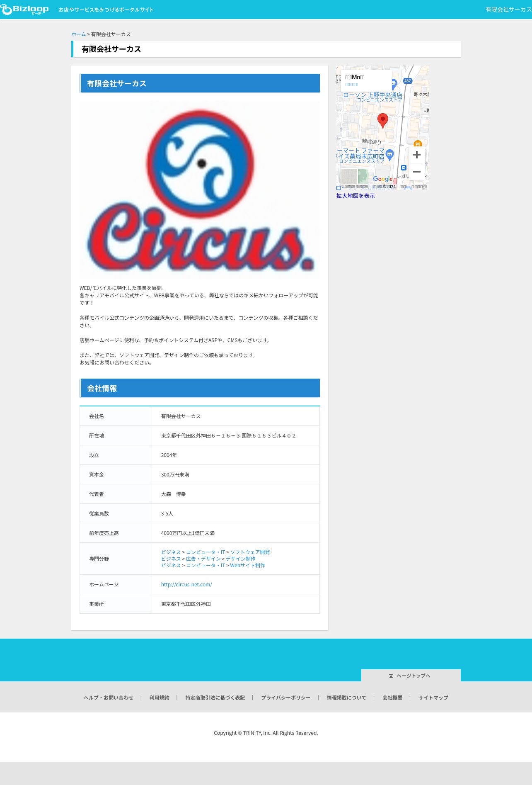Click the 事業所 value 東京都千代田区外神田
The width and height of the screenshot is (532, 785).
pos(186,604)
